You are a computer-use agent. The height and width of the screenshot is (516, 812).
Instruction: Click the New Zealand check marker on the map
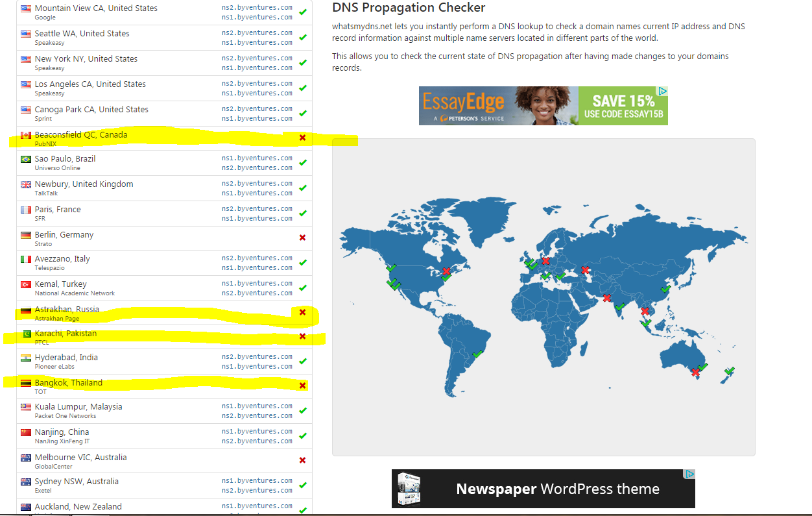[x=730, y=371]
